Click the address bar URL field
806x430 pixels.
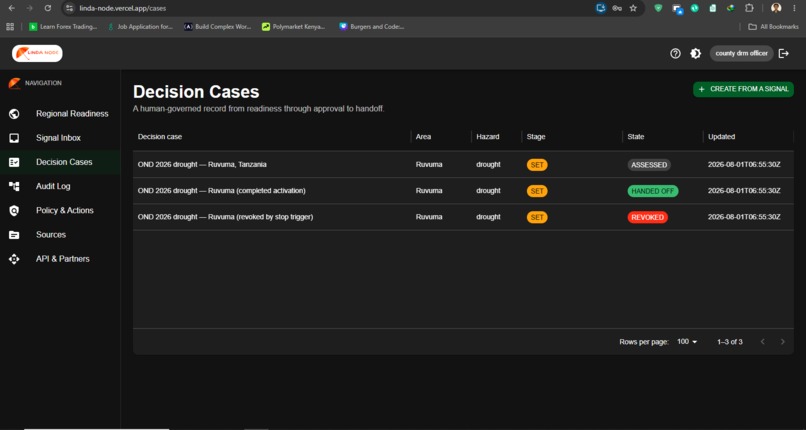tap(329, 8)
